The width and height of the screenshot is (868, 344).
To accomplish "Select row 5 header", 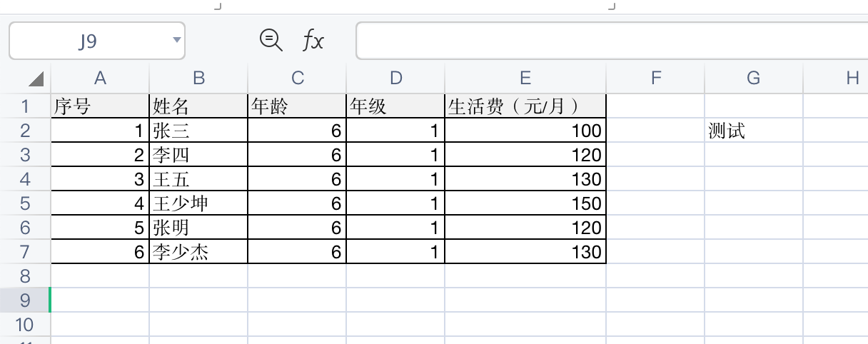I will [25, 204].
